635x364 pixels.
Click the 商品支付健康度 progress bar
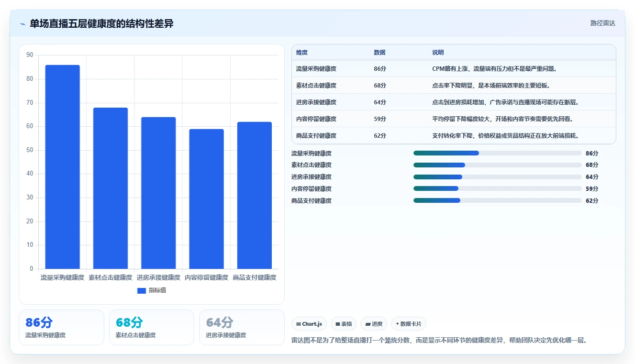(498, 201)
